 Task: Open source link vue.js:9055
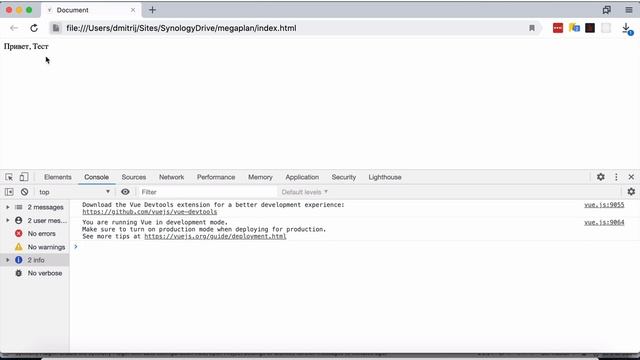coord(604,205)
